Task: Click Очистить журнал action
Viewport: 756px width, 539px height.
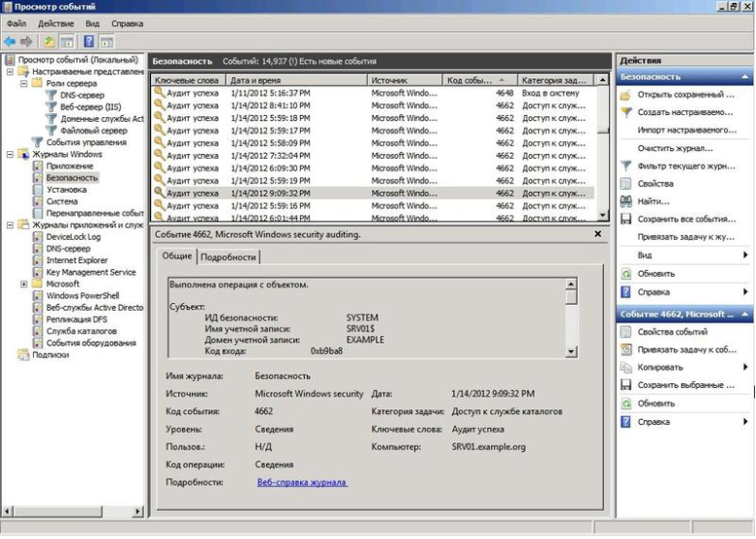Action: [675, 148]
